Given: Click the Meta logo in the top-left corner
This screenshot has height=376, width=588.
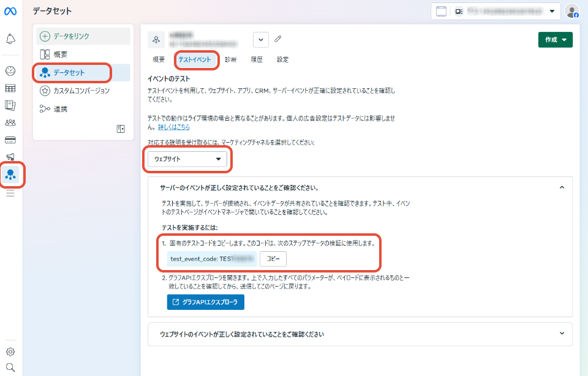Looking at the screenshot, I should (10, 12).
